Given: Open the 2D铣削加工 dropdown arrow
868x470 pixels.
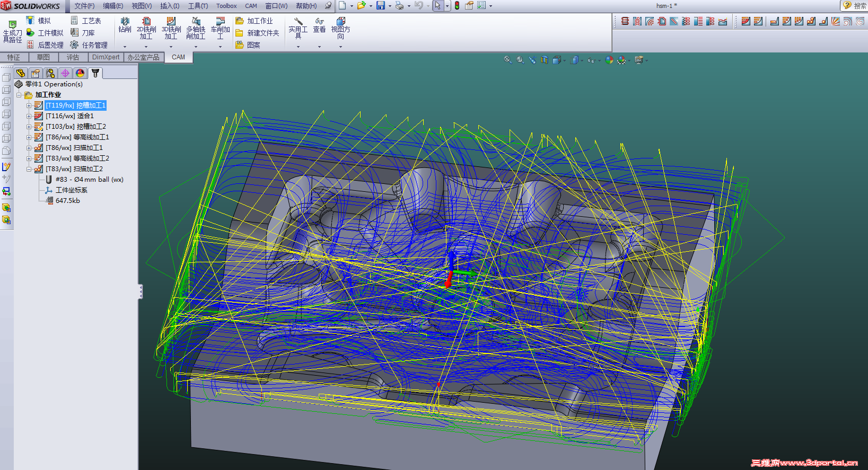Looking at the screenshot, I should pyautogui.click(x=146, y=47).
